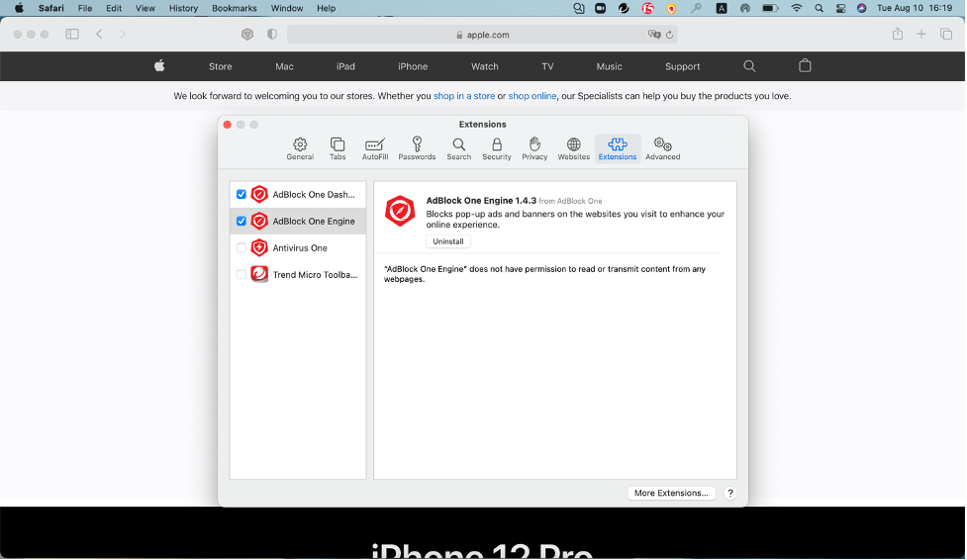Switch to the Tabs preferences pane
Image resolution: width=967 pixels, height=560 pixels.
pyautogui.click(x=338, y=148)
